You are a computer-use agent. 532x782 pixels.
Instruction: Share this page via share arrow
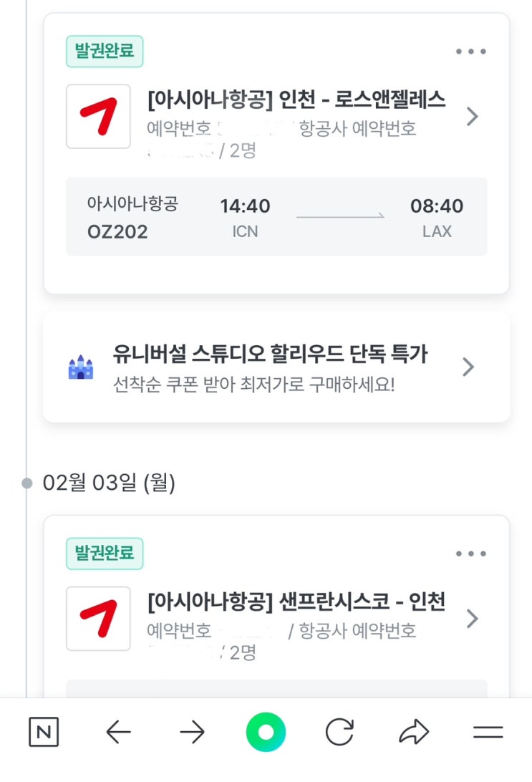(x=414, y=732)
